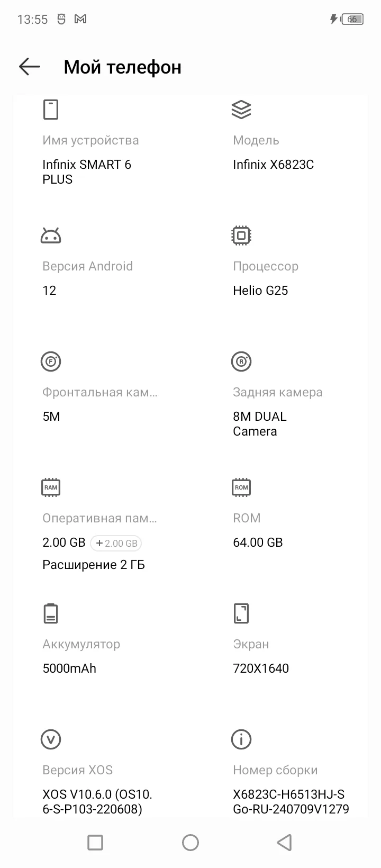Image resolution: width=381 pixels, height=868 pixels.
Task: Tap the front camera F icon
Action: [x=51, y=361]
